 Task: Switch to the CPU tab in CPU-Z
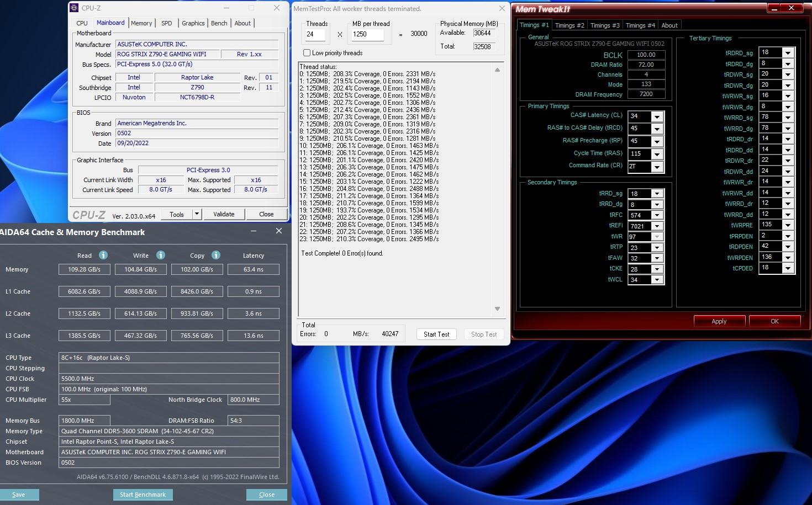(x=82, y=23)
